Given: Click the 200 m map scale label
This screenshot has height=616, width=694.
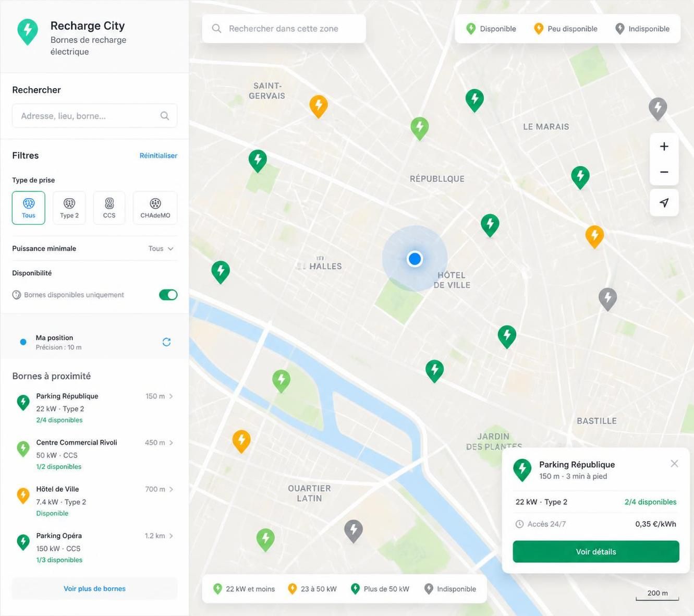Looking at the screenshot, I should point(658,593).
